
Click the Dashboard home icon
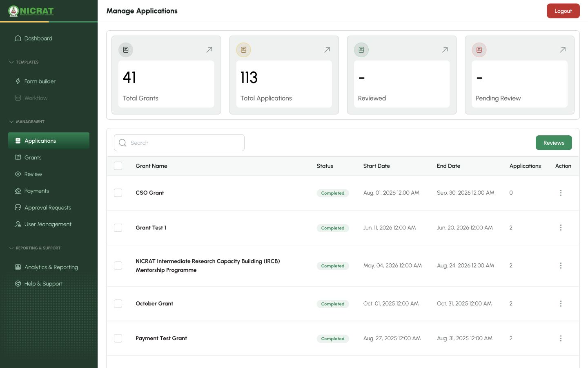(18, 38)
